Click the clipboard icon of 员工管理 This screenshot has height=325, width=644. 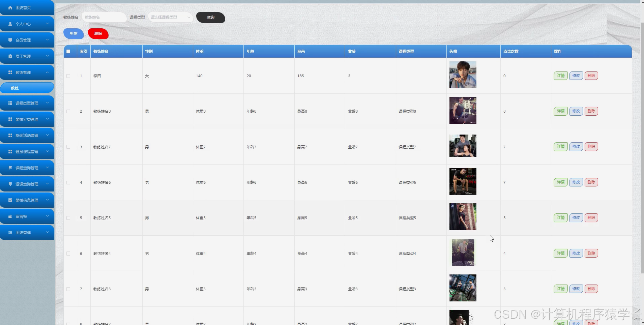[x=10, y=56]
